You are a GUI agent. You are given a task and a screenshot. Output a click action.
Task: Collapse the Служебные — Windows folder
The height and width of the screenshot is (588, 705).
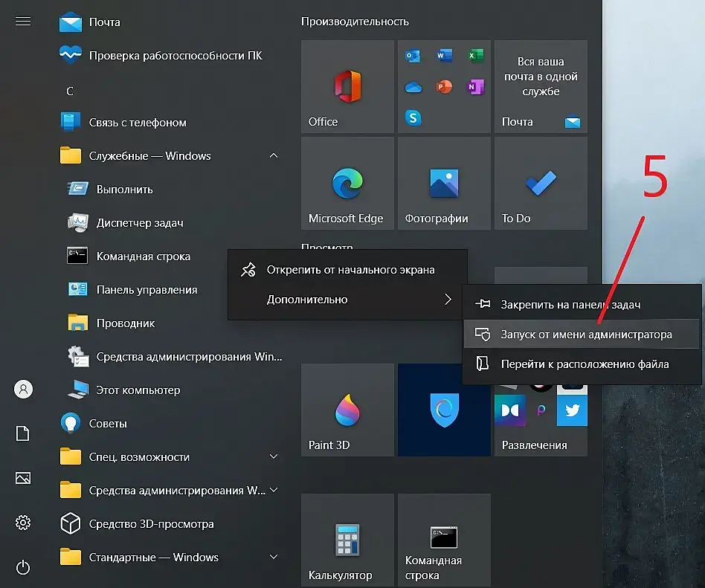(x=274, y=155)
